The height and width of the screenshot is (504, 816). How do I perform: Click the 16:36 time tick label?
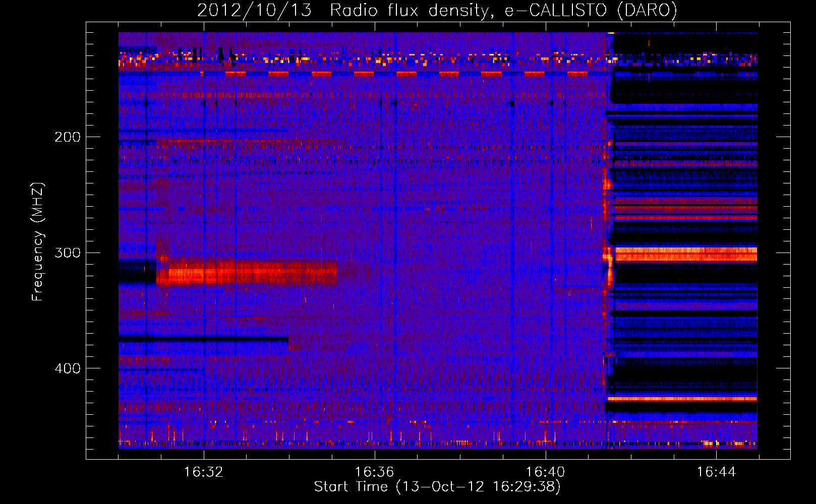(374, 472)
